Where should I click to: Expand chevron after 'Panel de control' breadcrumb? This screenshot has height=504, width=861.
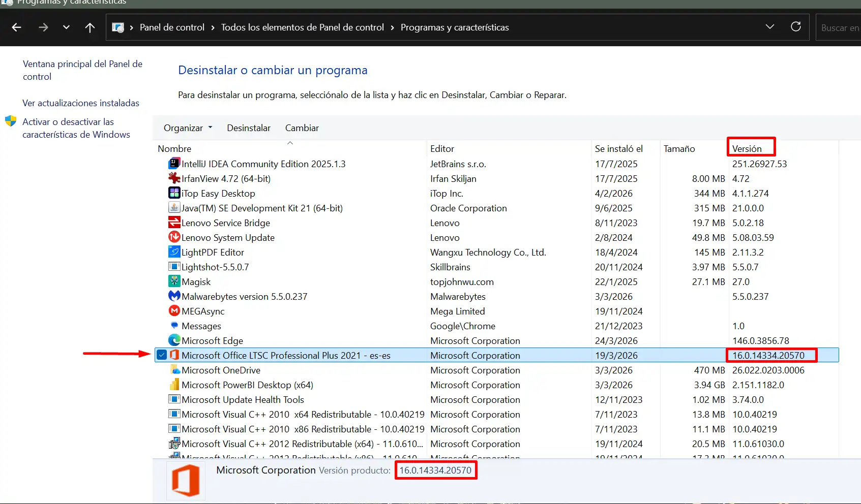tap(213, 27)
